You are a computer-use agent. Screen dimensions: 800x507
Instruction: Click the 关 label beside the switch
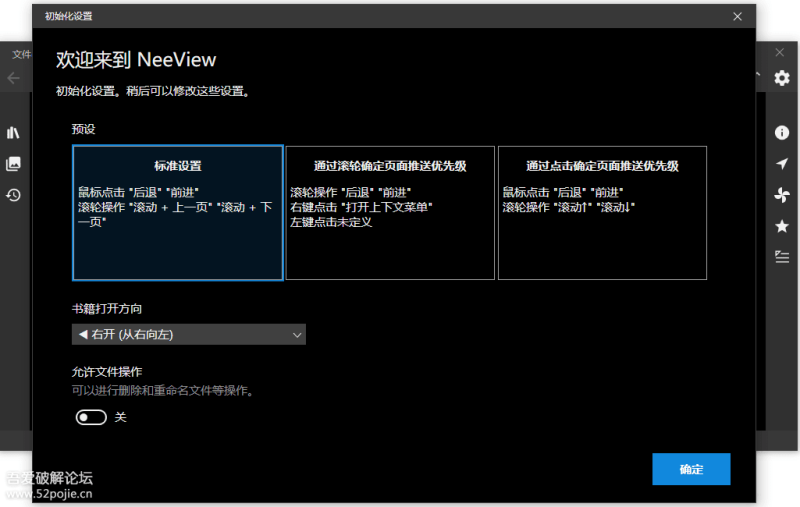pyautogui.click(x=120, y=417)
